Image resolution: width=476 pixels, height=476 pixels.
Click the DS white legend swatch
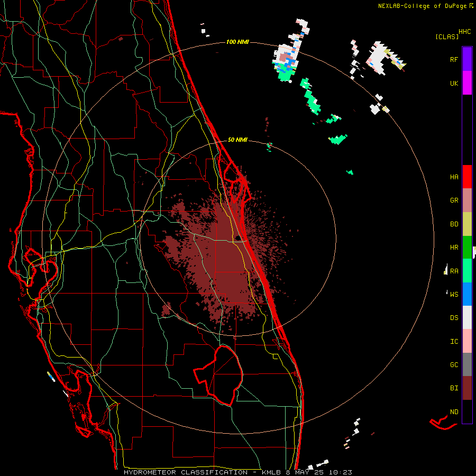(467, 317)
